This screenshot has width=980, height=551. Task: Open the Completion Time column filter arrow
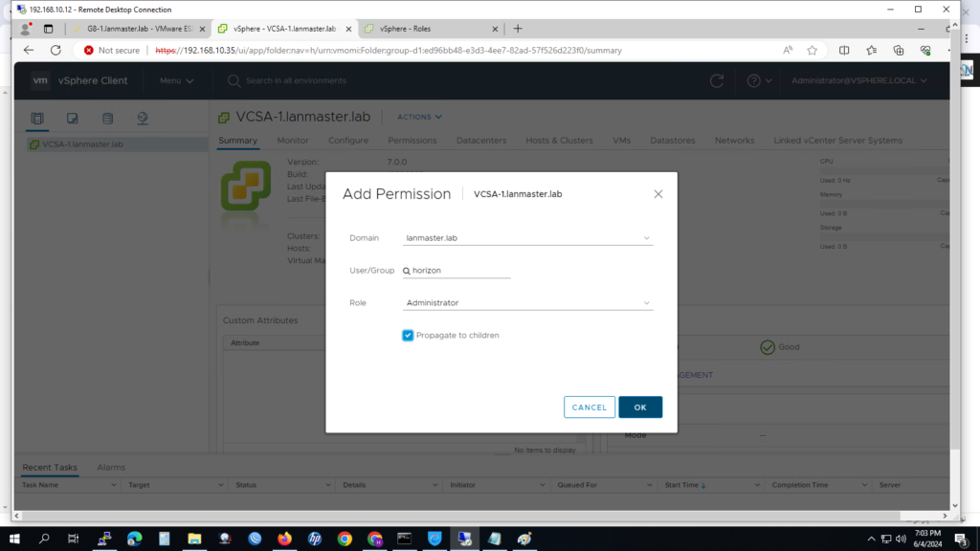coord(864,485)
